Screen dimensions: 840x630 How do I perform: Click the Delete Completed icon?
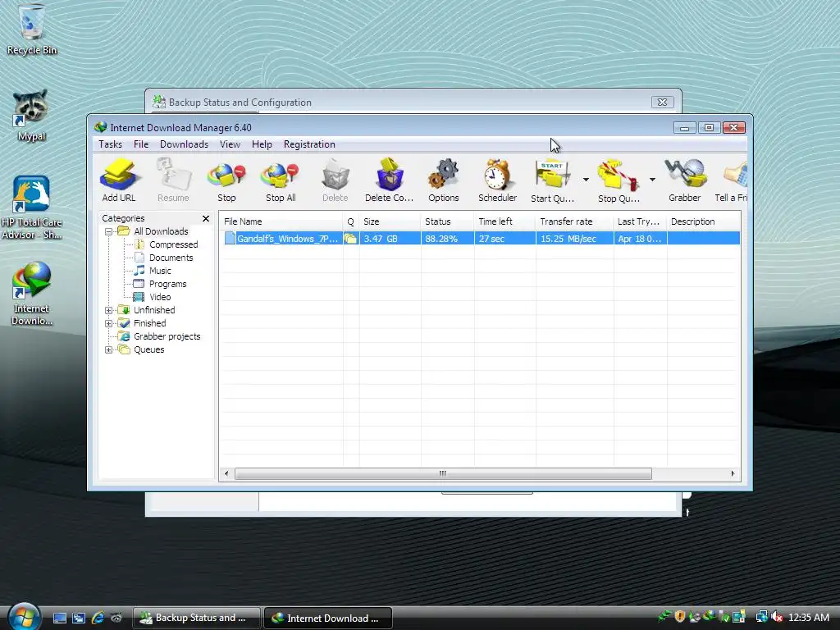[x=390, y=180]
